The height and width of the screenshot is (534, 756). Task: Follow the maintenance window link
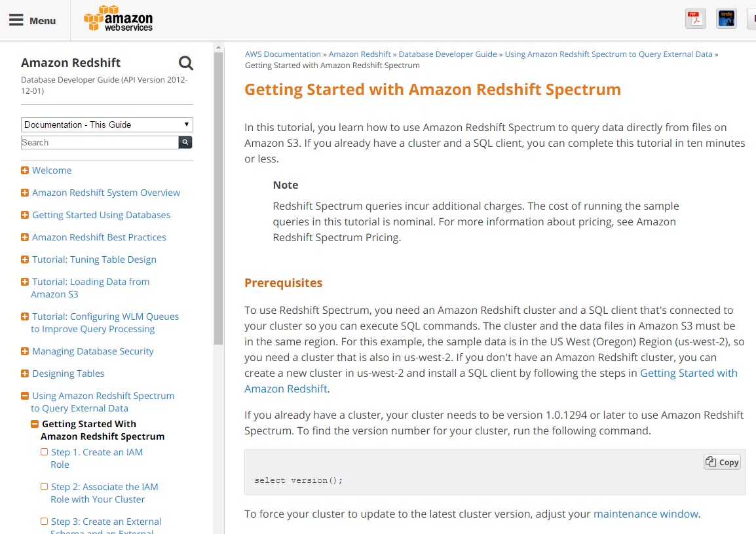coord(645,514)
